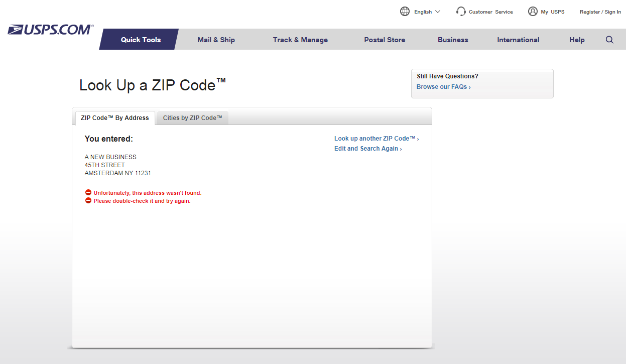Open the International menu
Viewport: 626px width, 364px height.
518,40
